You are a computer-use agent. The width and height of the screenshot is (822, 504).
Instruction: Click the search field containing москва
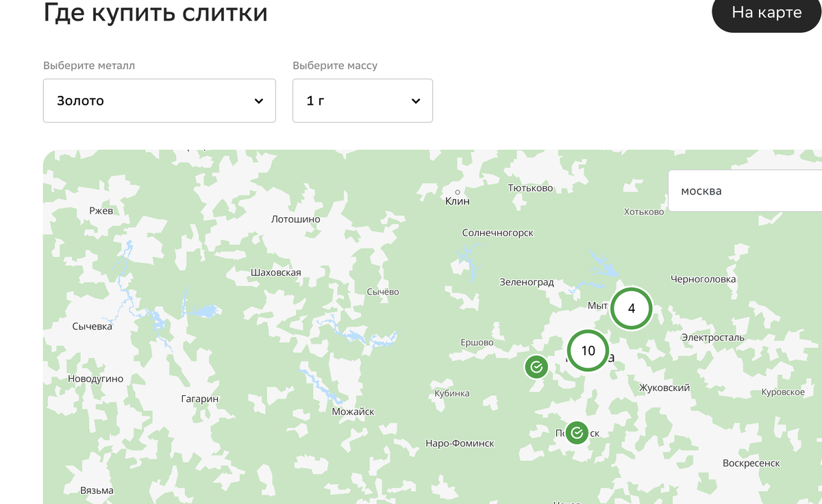pyautogui.click(x=745, y=190)
